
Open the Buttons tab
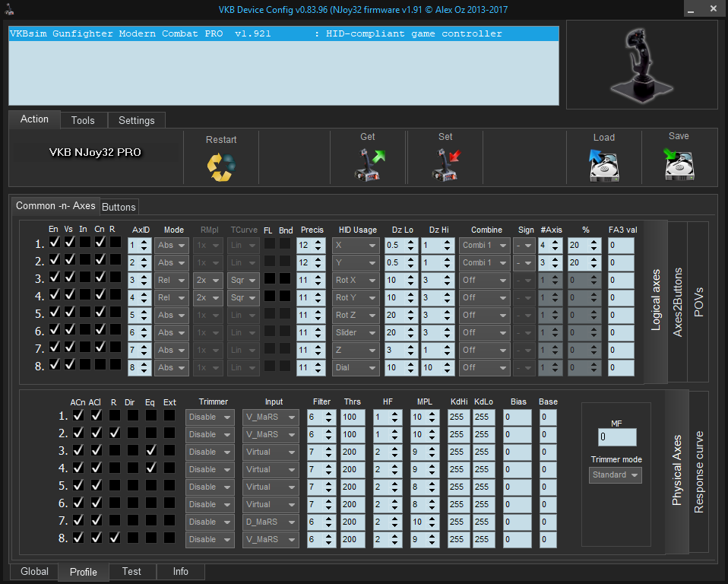point(119,207)
